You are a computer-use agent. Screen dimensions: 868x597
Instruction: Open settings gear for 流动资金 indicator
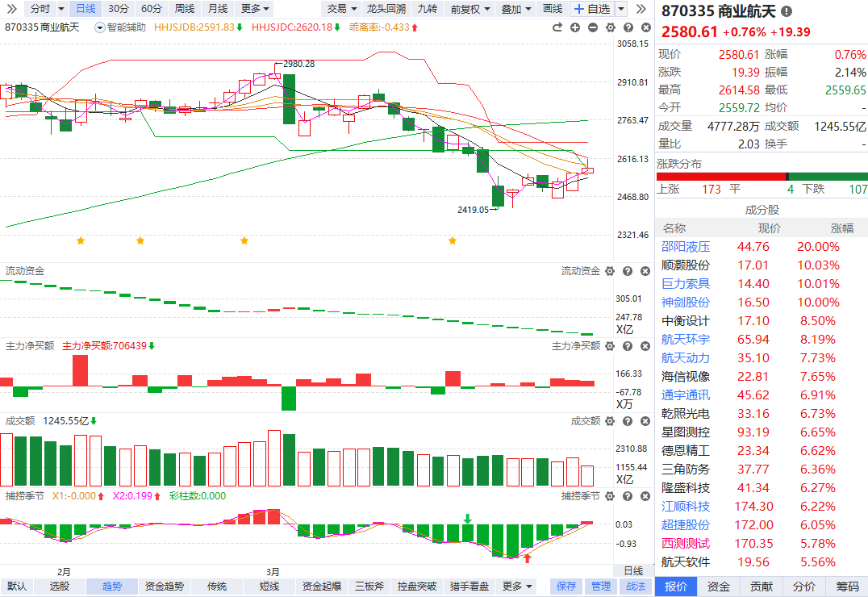(609, 272)
